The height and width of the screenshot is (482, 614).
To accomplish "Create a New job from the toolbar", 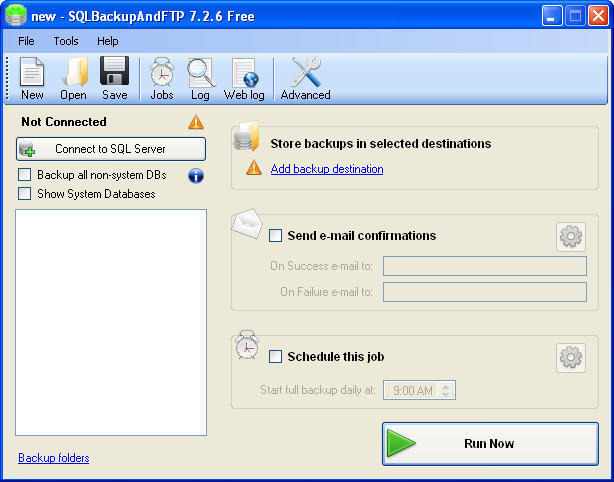I will tap(32, 79).
